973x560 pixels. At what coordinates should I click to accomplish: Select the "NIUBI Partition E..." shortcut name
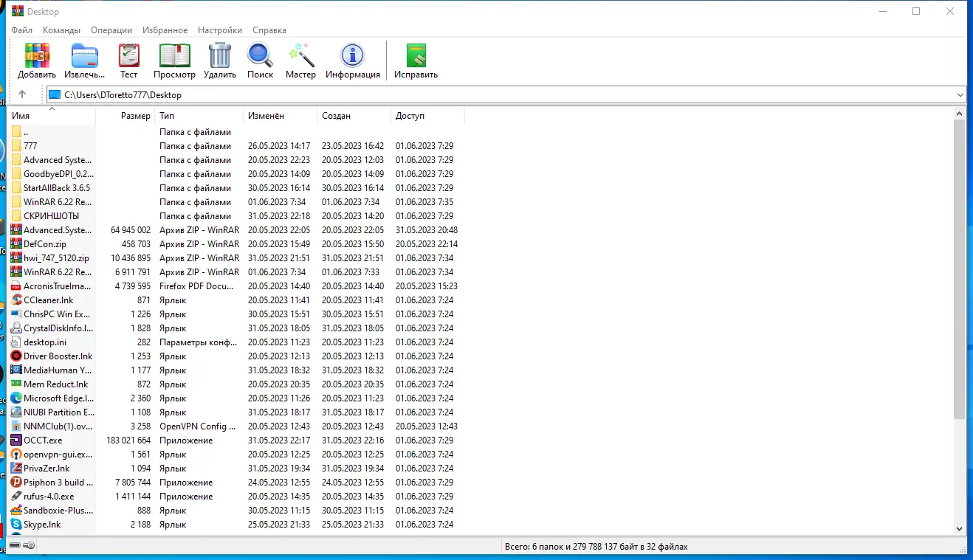[59, 412]
